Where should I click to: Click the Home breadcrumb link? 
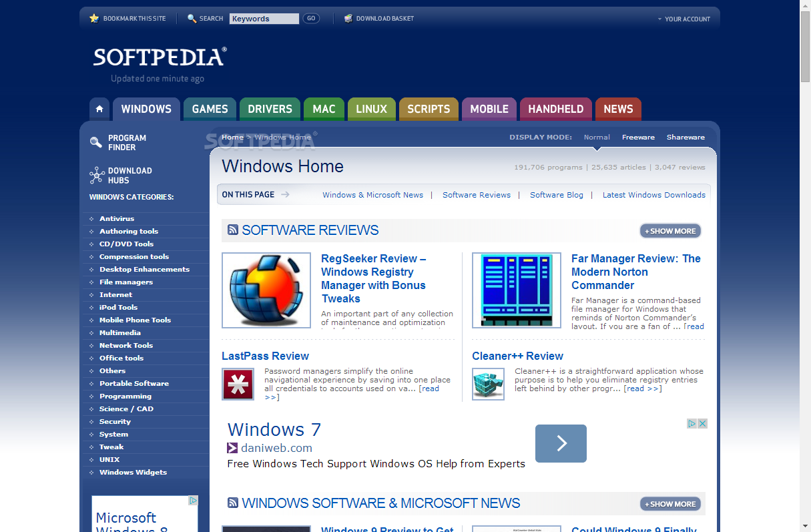coord(232,137)
